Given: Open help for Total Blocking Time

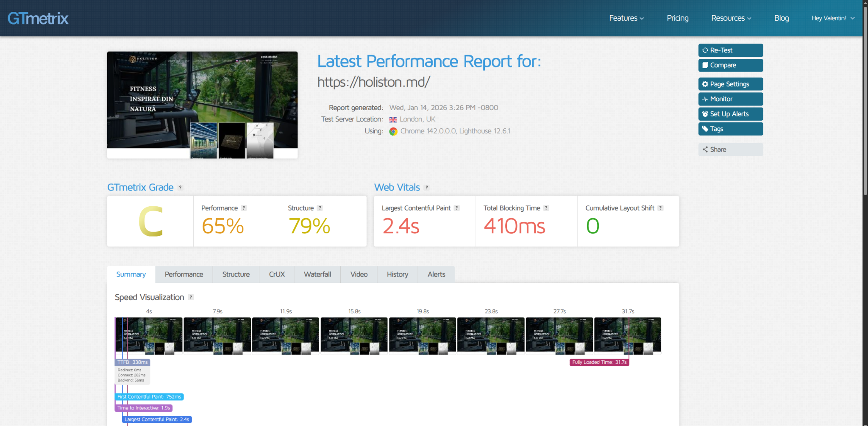Looking at the screenshot, I should [x=546, y=208].
